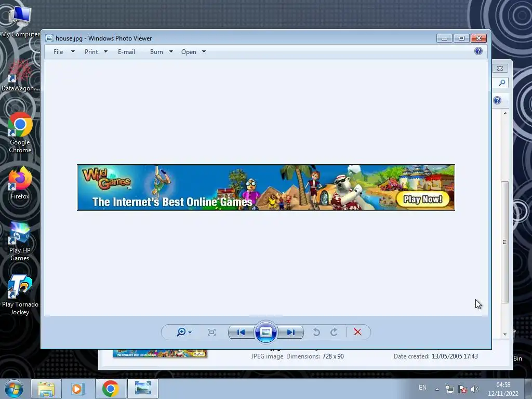Click the Explorer scrollbar up arrow
532x399 pixels.
(505, 113)
